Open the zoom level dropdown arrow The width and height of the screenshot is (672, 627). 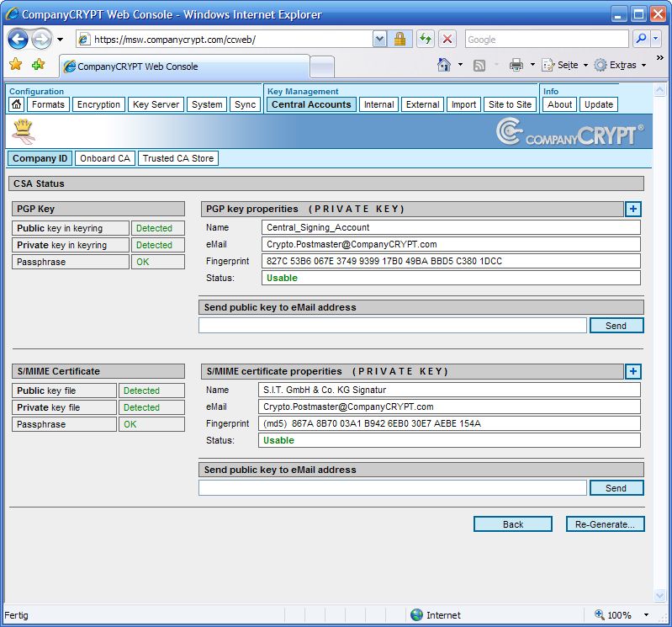coord(646,615)
